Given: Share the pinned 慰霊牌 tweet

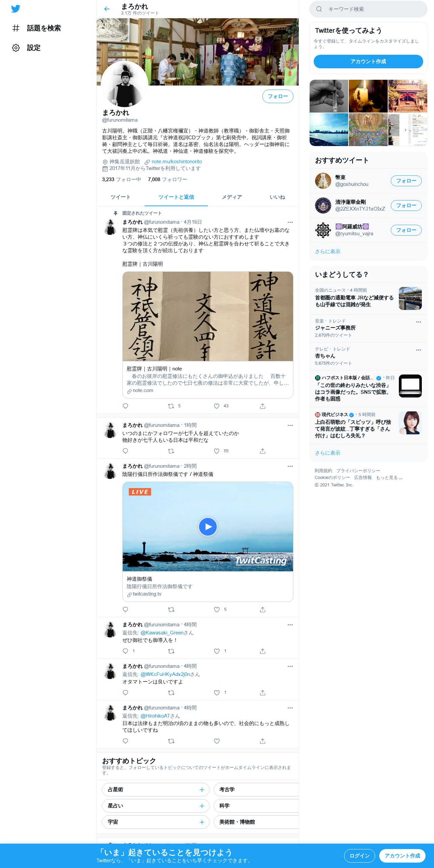Looking at the screenshot, I should 263,406.
